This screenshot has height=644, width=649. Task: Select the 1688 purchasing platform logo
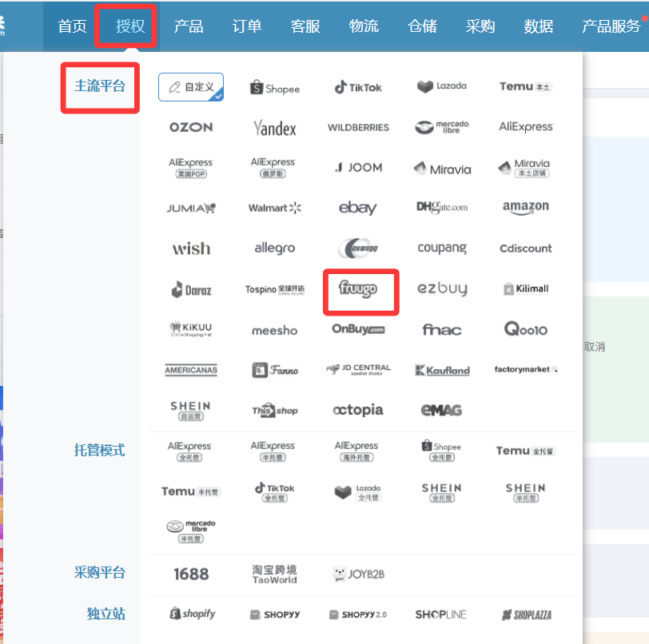(191, 574)
